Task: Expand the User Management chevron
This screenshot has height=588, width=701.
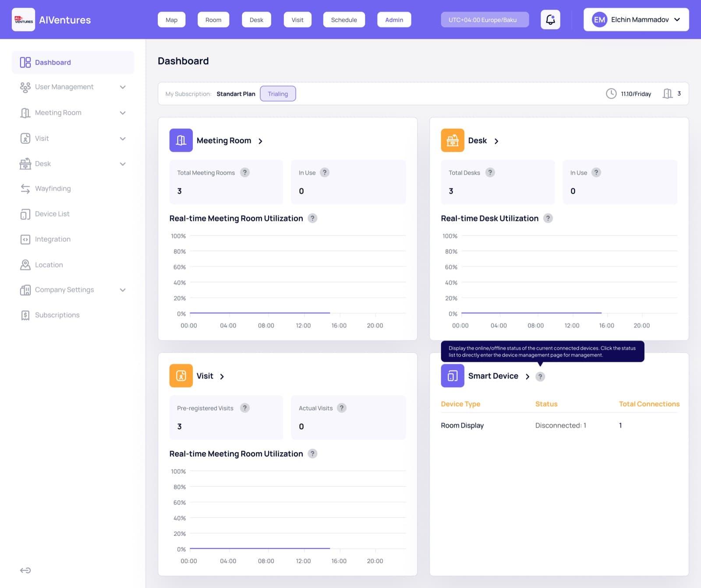Action: coord(123,87)
